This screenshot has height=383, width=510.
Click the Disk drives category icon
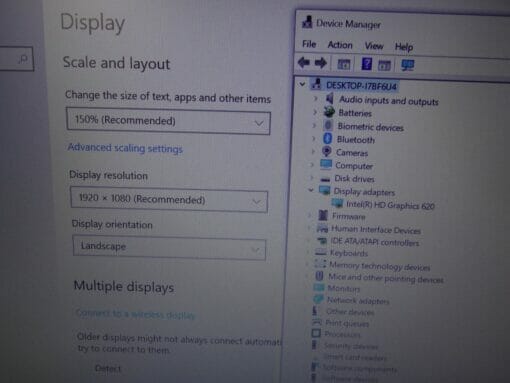click(325, 179)
